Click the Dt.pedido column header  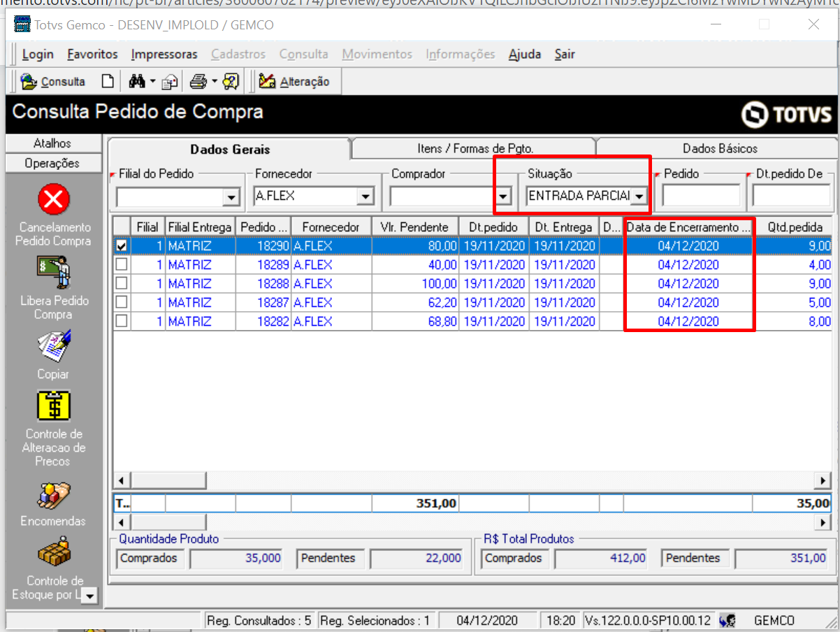[x=493, y=227]
